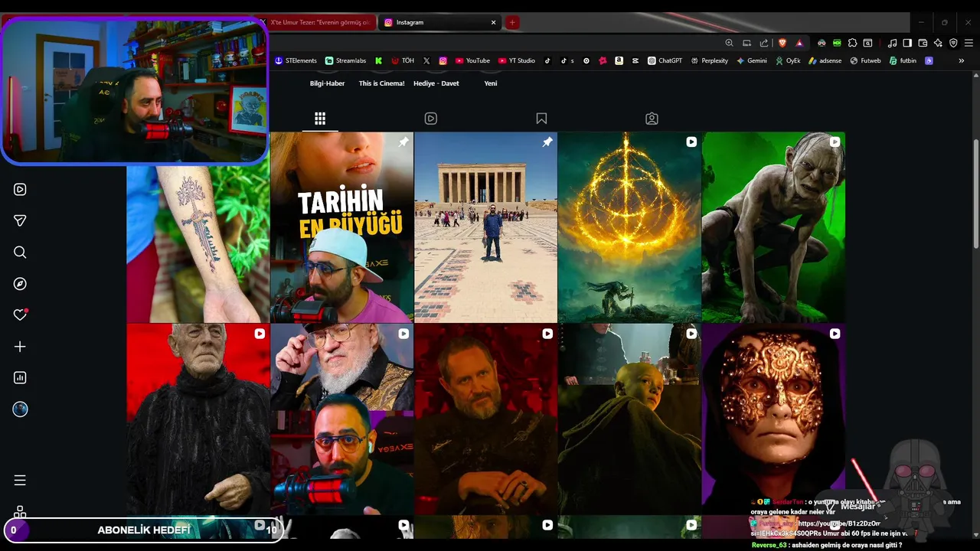Open notifications heart icon

click(x=20, y=315)
